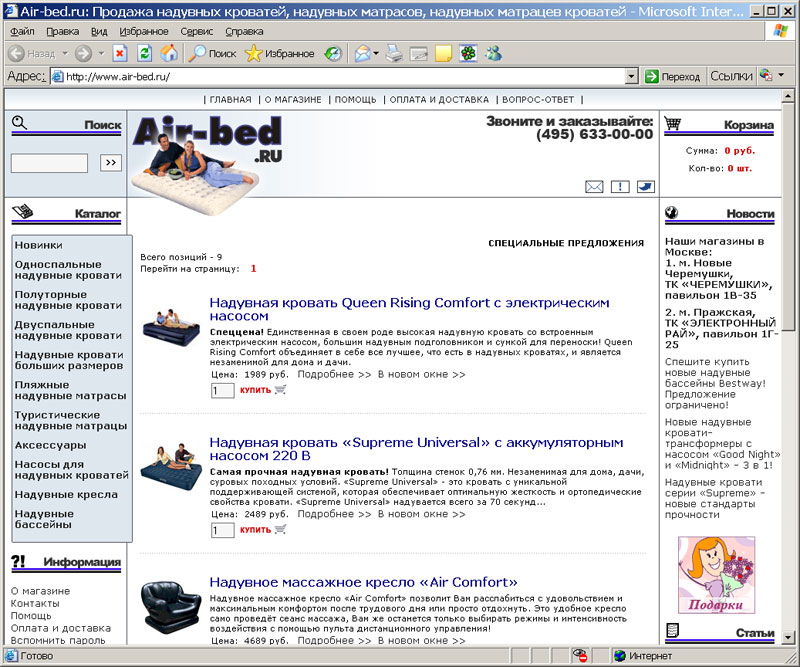
Task: Go to ГЛАВНАЯ in top navigation
Action: [x=231, y=100]
